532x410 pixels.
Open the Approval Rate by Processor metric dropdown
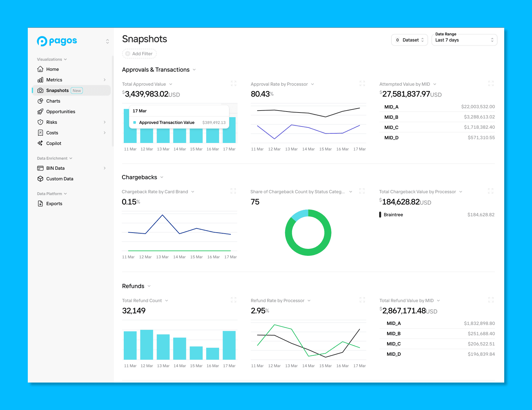coord(312,84)
